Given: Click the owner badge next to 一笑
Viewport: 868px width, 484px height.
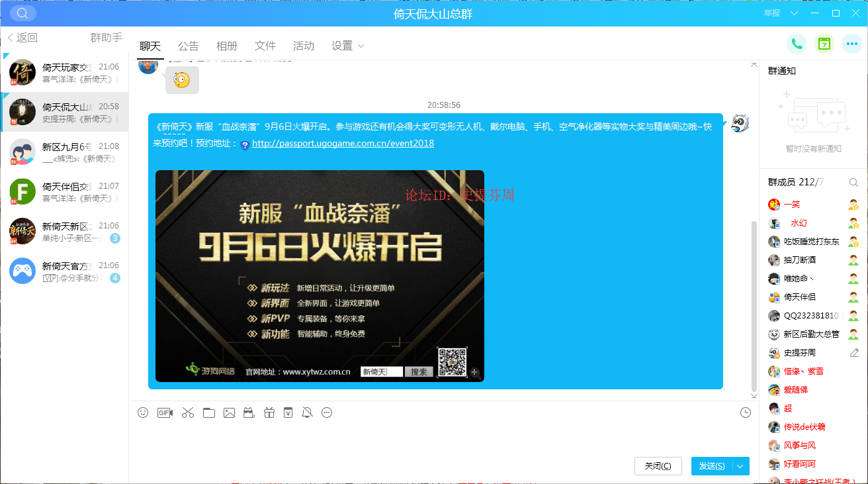Looking at the screenshot, I should (853, 205).
